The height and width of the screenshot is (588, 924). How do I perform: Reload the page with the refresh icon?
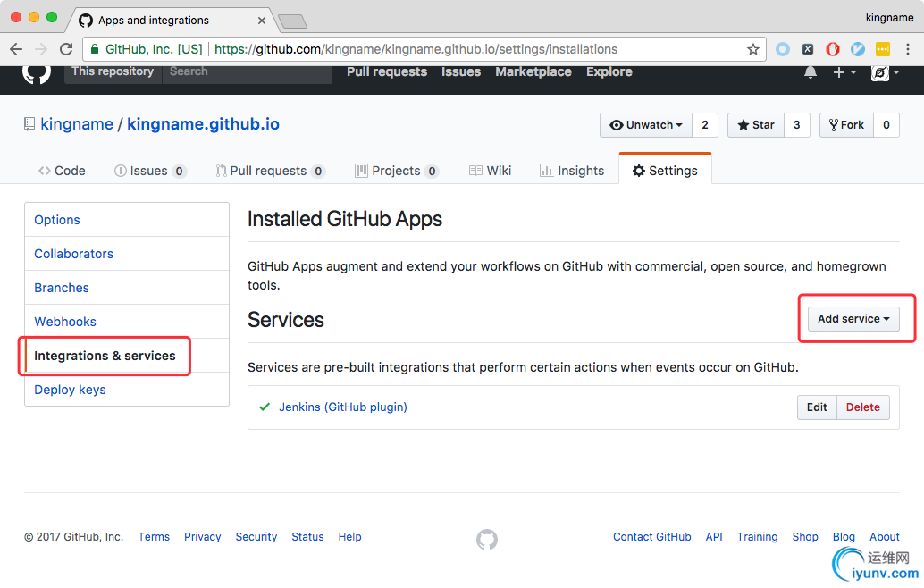[66, 49]
